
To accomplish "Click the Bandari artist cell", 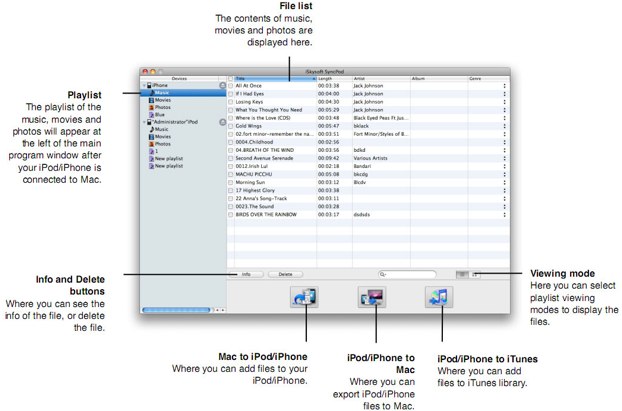I will click(362, 166).
